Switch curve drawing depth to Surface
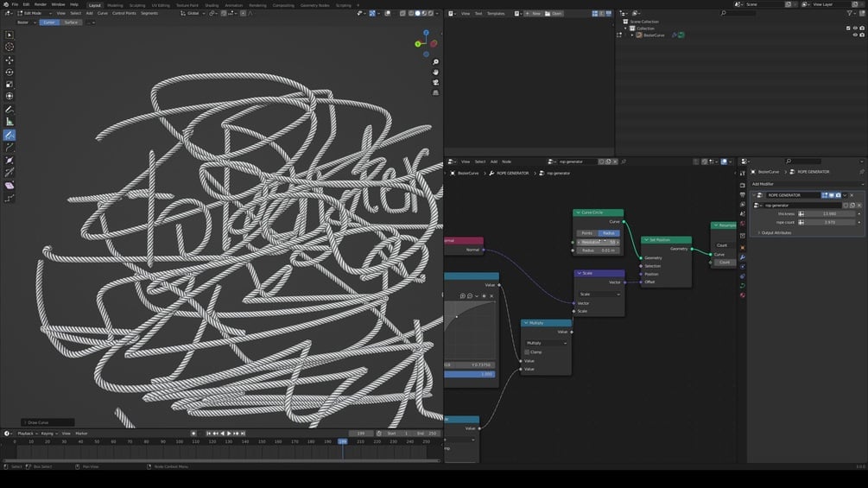Viewport: 868px width, 488px height. click(x=70, y=22)
